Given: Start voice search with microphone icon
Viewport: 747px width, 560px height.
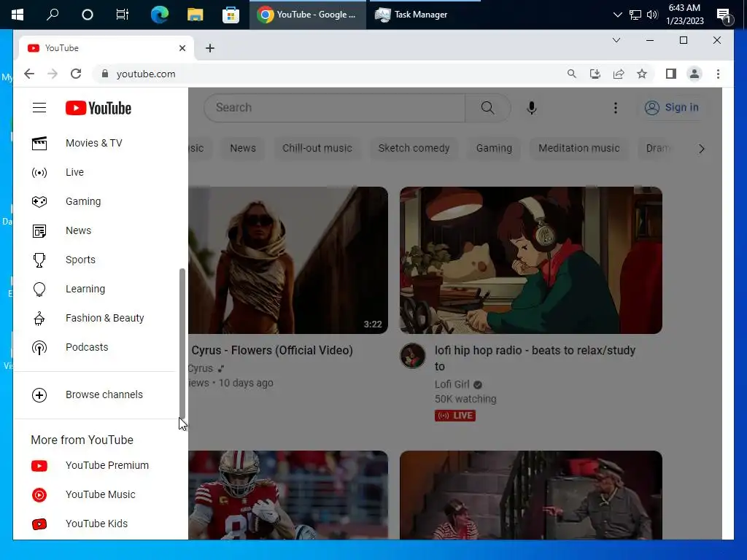Looking at the screenshot, I should pyautogui.click(x=532, y=108).
